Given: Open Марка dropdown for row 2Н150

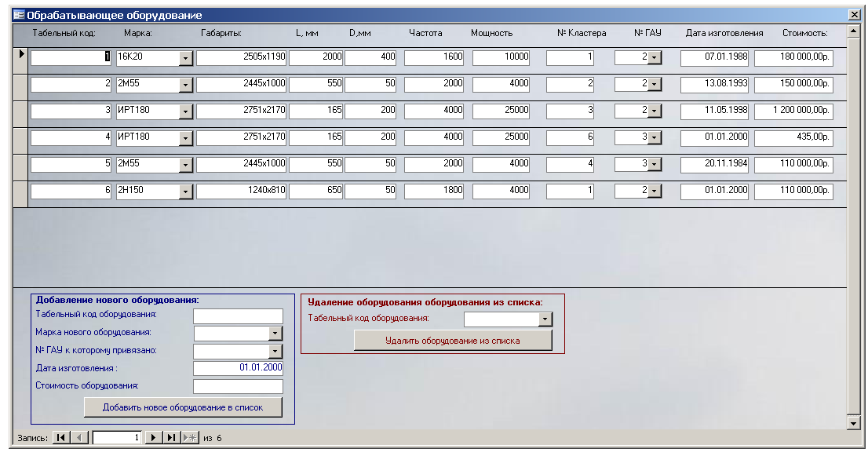Looking at the screenshot, I should (x=185, y=191).
